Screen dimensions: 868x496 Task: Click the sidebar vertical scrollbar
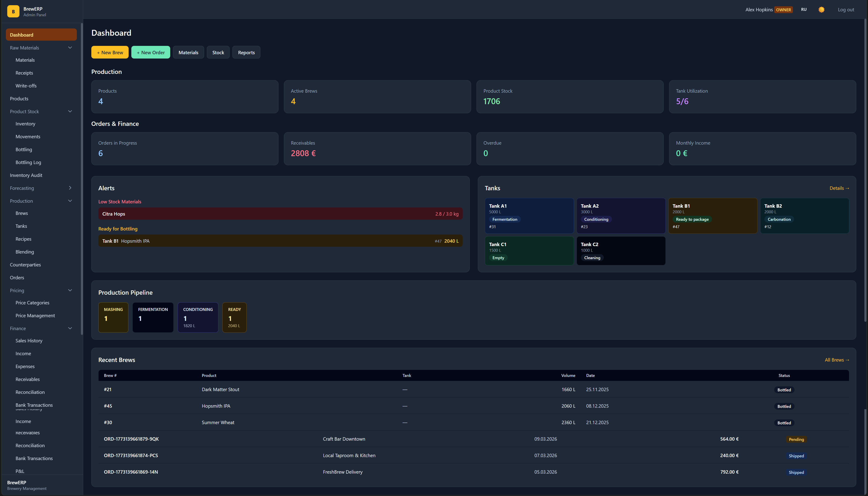[x=81, y=179]
